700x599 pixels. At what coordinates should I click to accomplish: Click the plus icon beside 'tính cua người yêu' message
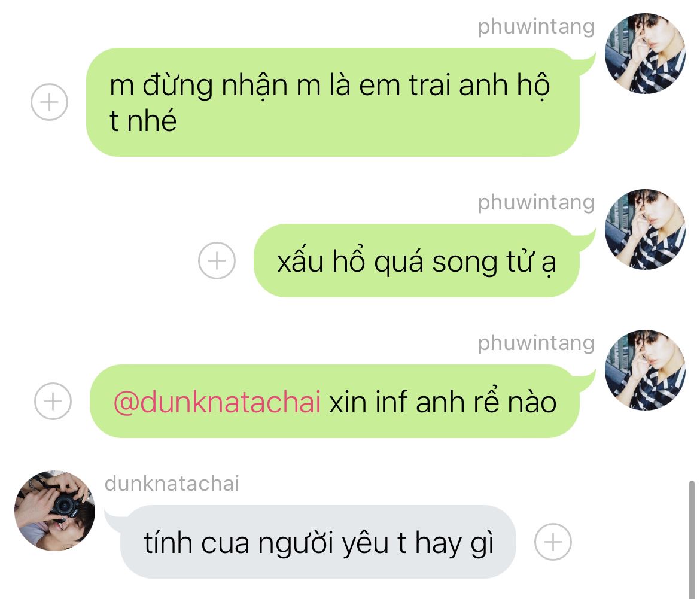point(553,542)
